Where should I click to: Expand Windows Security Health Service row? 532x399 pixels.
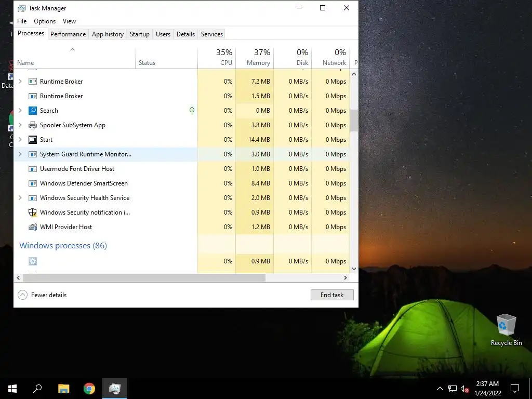coord(20,198)
